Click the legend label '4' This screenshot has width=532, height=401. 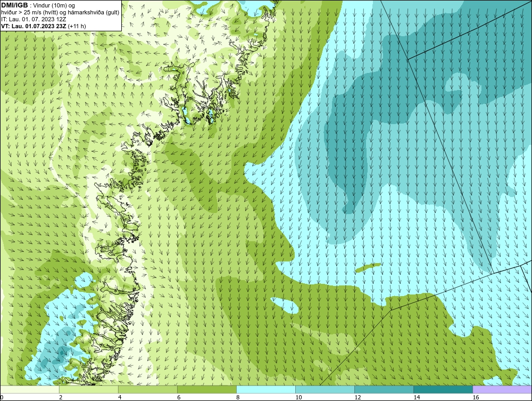(x=120, y=397)
